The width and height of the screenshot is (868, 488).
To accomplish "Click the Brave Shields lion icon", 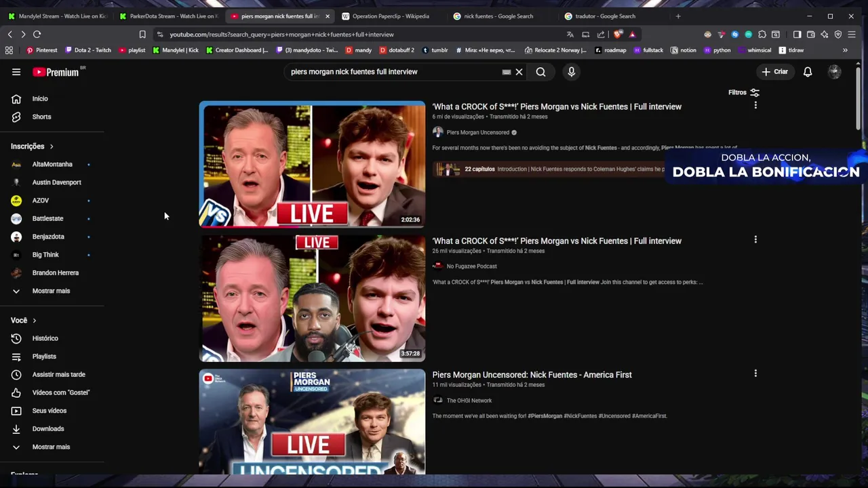I will coord(617,34).
